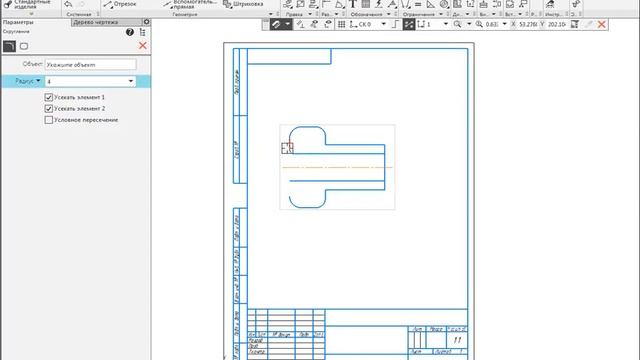Viewport: 640px width, 360px height.
Task: Click the red X on quick toolbar
Action: [x=602, y=24]
